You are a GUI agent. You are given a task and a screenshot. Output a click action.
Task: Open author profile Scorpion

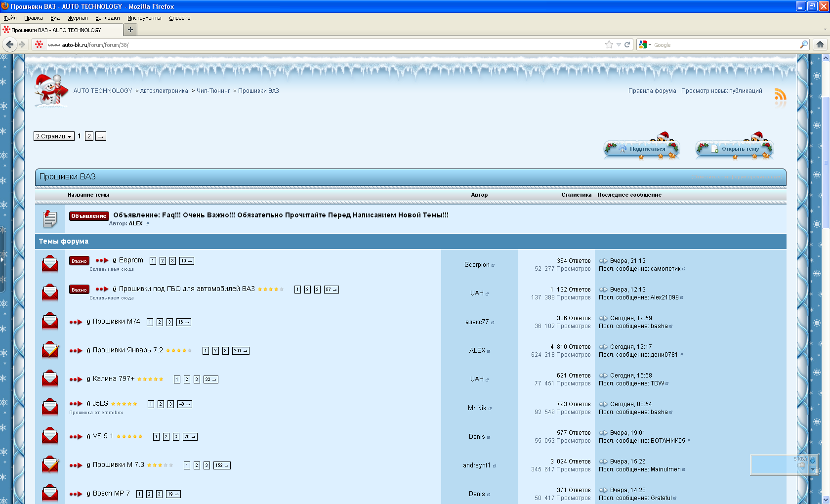click(477, 265)
